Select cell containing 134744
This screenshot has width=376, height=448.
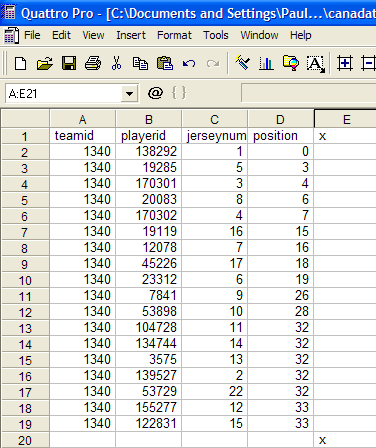[149, 344]
